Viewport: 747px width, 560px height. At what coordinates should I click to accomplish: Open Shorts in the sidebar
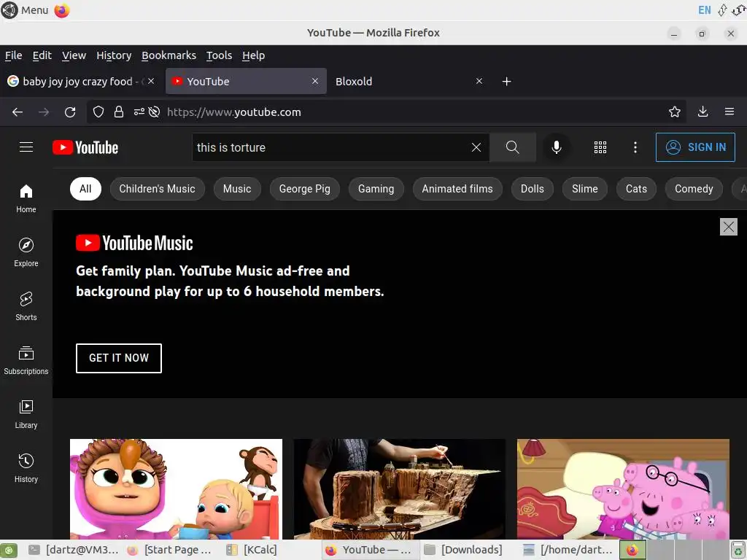point(26,306)
